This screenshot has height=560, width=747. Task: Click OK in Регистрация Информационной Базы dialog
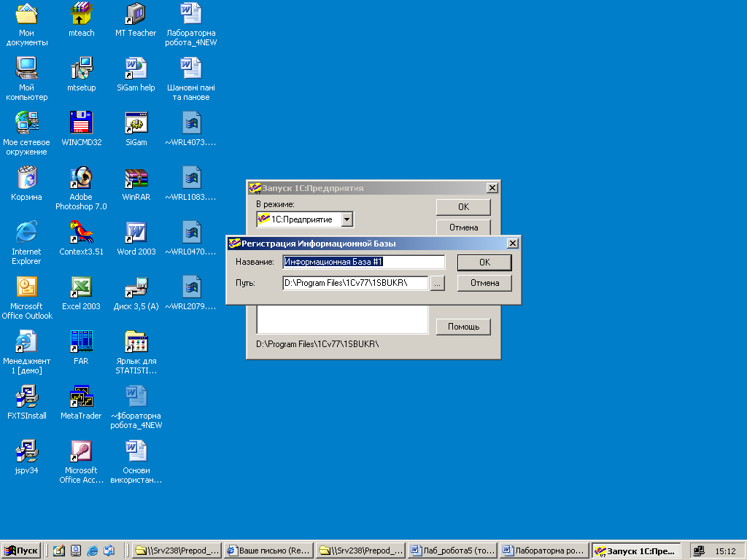point(484,262)
